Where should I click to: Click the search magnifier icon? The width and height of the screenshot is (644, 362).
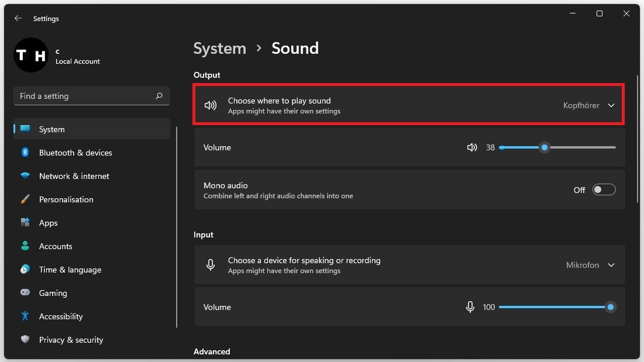pos(159,96)
